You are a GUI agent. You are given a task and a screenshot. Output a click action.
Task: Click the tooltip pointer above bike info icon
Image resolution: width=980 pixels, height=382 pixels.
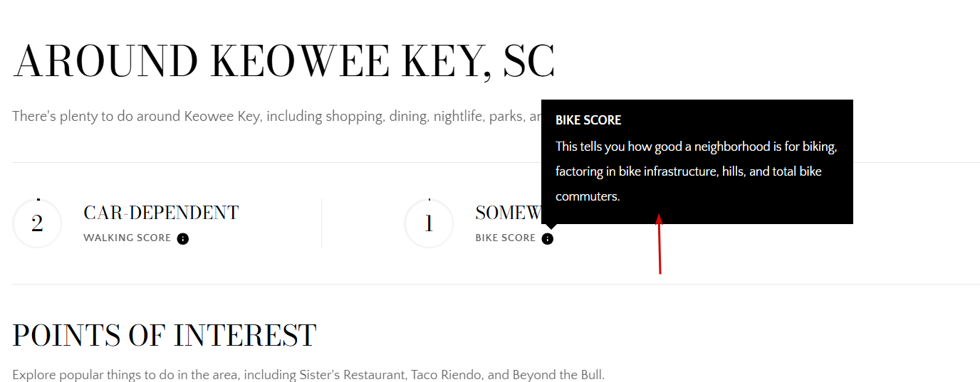point(547,226)
